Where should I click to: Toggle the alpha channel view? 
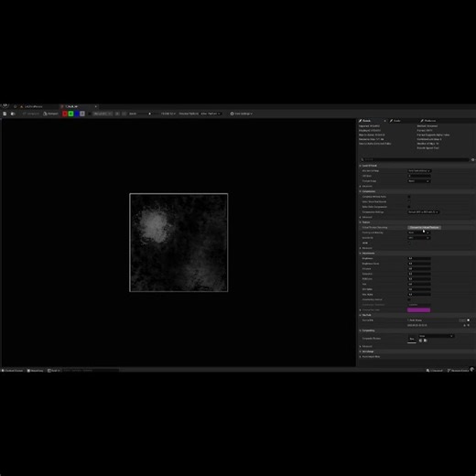pos(82,114)
